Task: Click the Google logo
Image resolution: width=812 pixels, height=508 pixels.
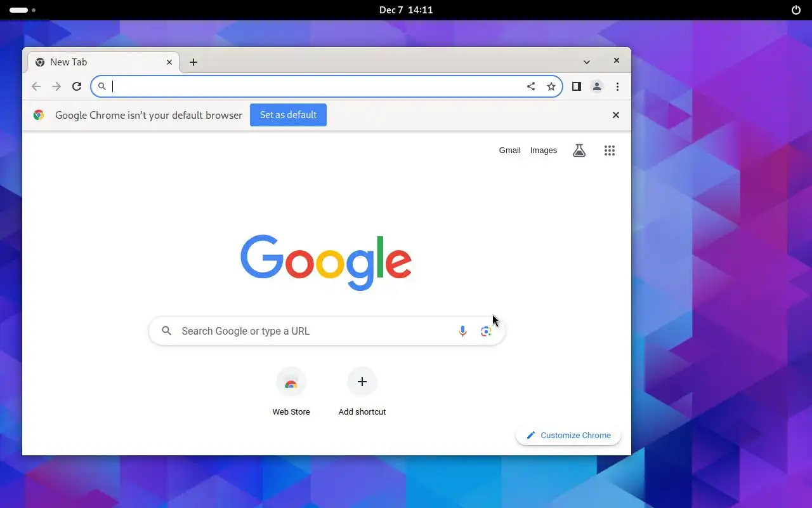Action: pos(326,262)
